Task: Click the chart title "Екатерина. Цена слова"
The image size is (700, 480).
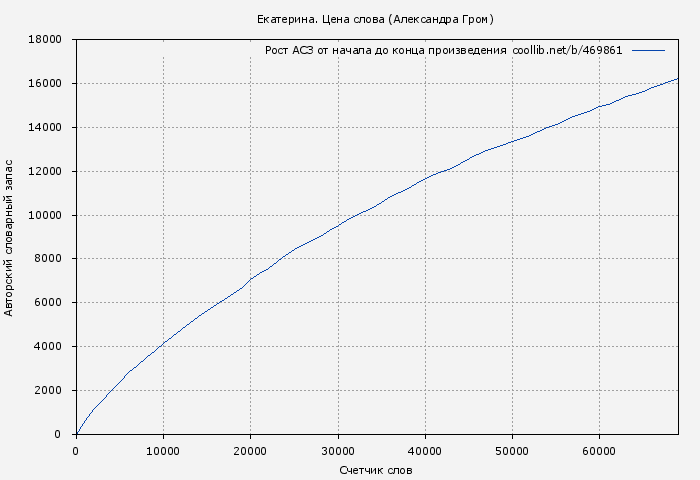Action: [x=375, y=19]
